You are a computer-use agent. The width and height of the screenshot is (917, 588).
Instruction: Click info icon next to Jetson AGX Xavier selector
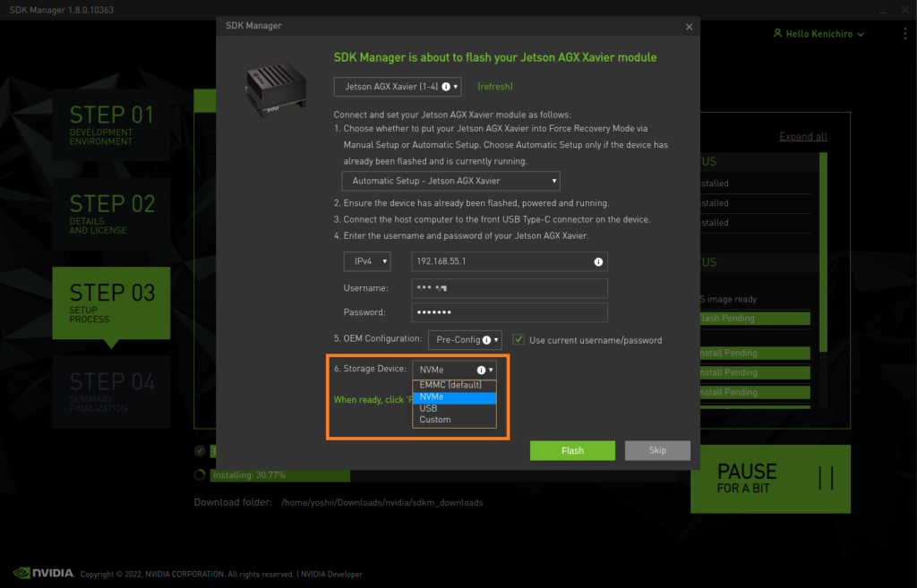pos(446,87)
